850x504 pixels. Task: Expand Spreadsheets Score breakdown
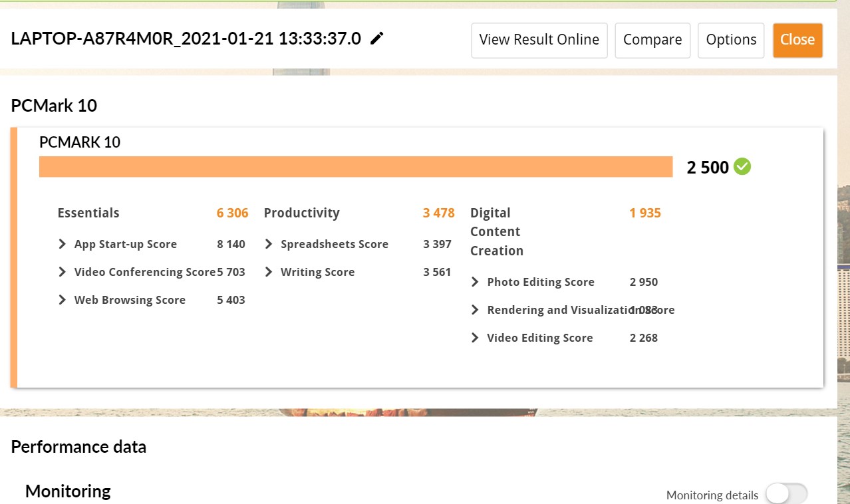tap(269, 244)
